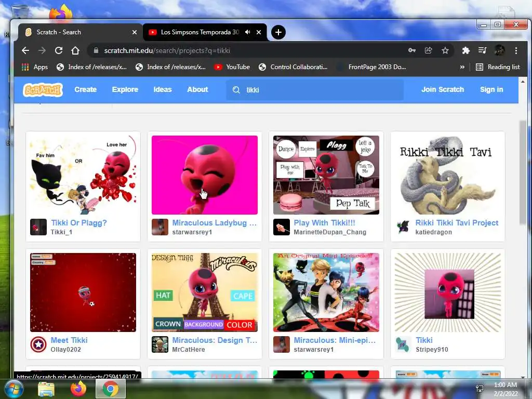Open Control Collaborati... bookmark
Viewport: 532px width, 399px height.
point(293,67)
